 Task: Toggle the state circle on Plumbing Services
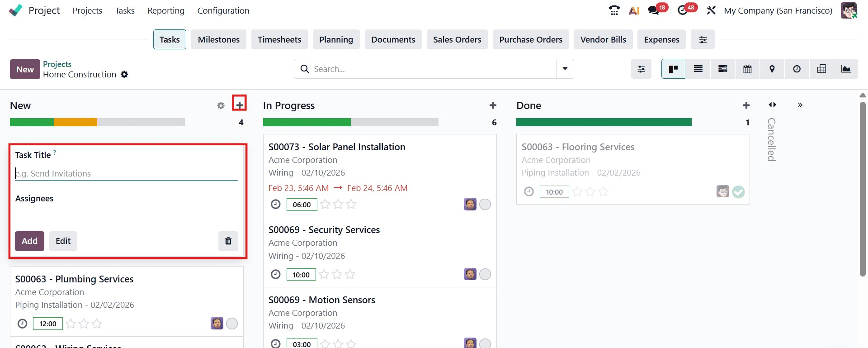(x=232, y=324)
